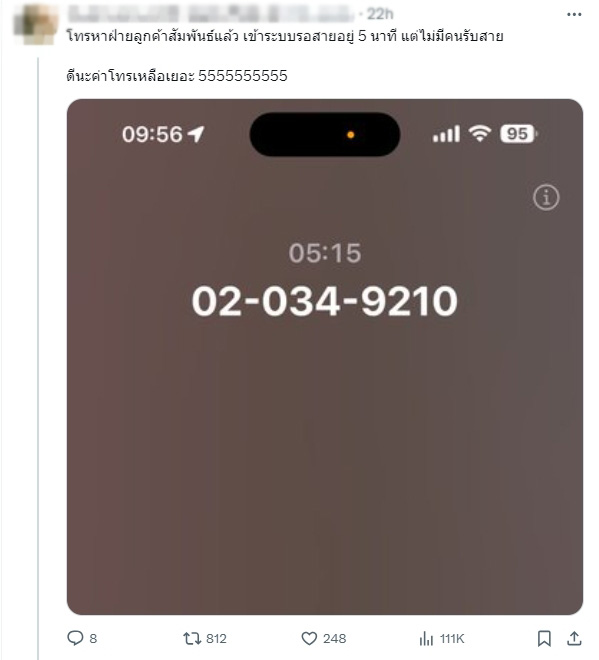View analytics via the bar chart icon
This screenshot has height=660, width=599.
426,639
